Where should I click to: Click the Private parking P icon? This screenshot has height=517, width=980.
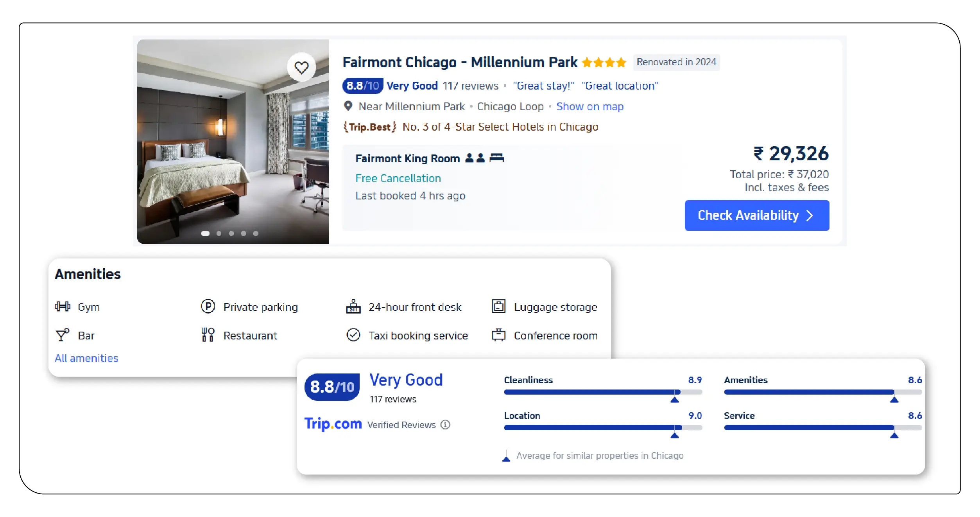(x=208, y=306)
